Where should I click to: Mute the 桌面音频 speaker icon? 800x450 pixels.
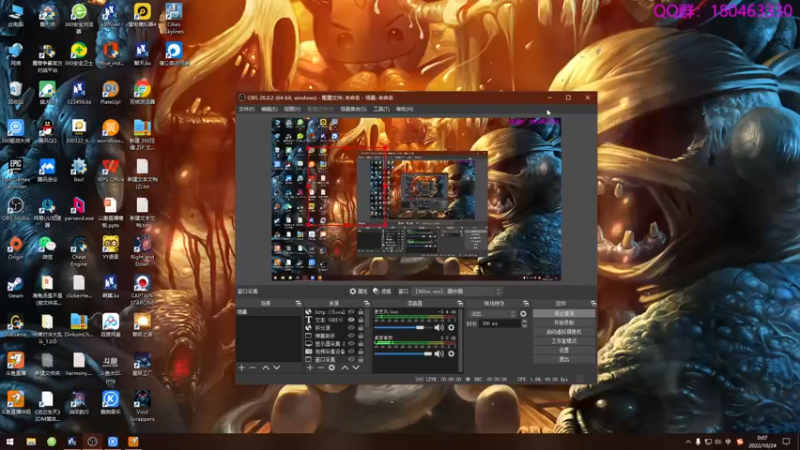439,354
